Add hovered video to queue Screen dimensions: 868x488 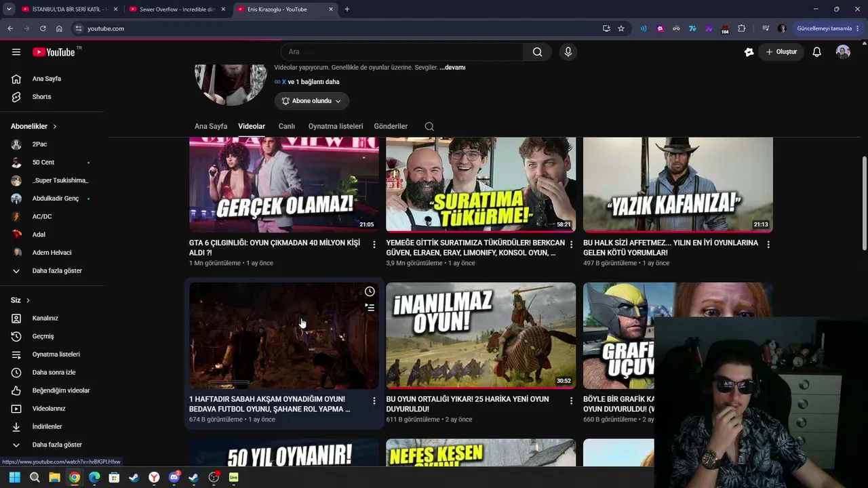click(x=370, y=307)
